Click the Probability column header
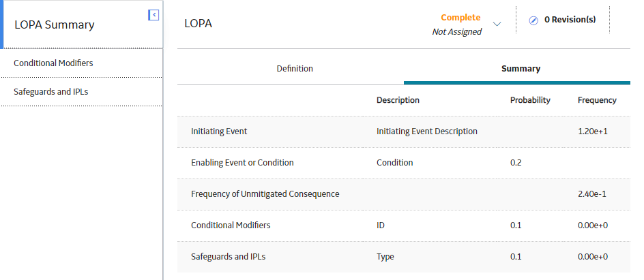644x280 pixels. 530,100
